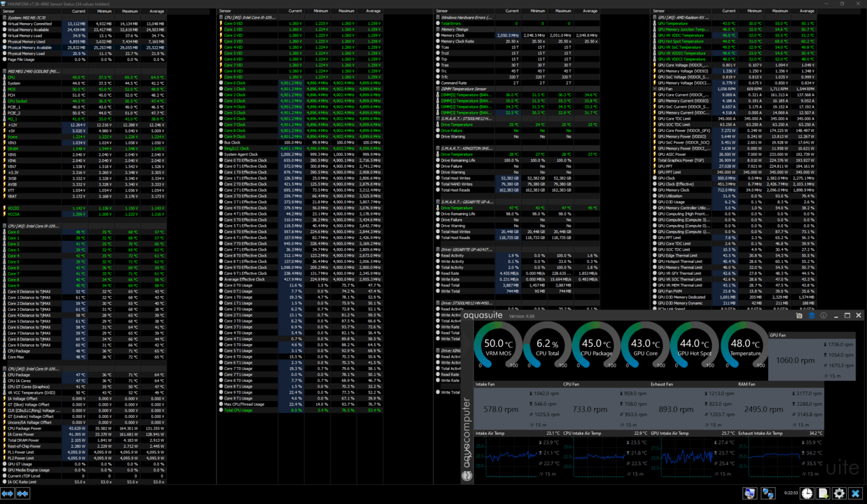Click the second double-arrow button at bottom left
This screenshot has height=504, width=867.
coord(23,494)
